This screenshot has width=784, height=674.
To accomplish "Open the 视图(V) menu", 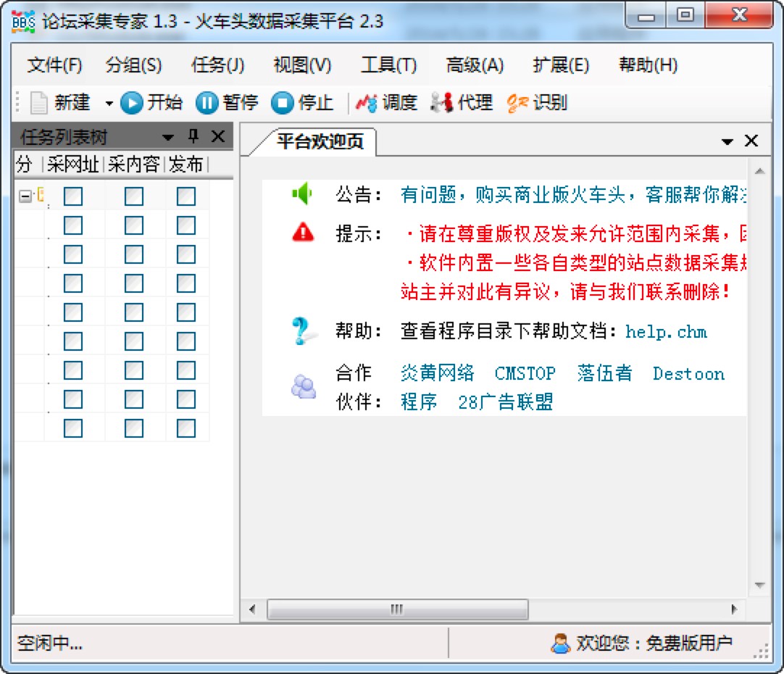I will tap(302, 65).
